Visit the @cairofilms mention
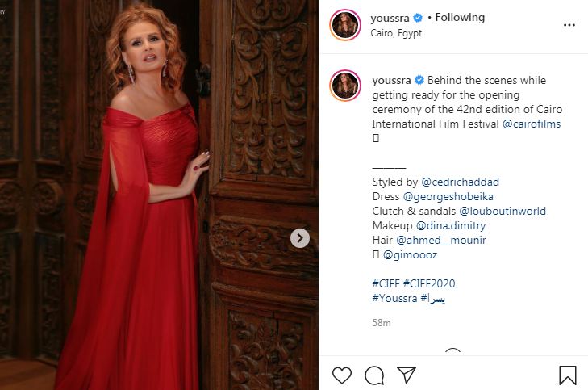Image resolution: width=588 pixels, height=390 pixels. (x=532, y=124)
